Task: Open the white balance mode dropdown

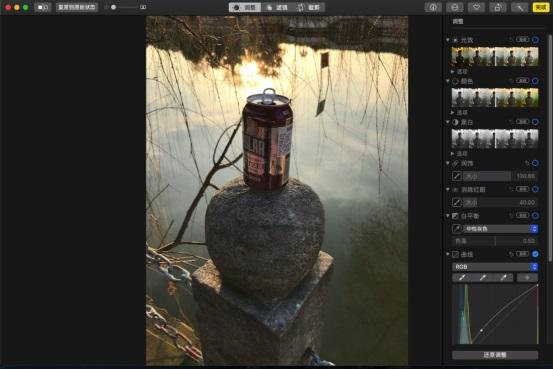Action: point(501,229)
